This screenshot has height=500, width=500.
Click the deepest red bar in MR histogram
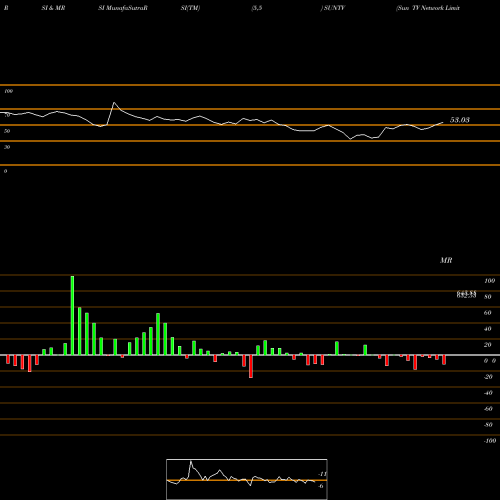coord(251,366)
